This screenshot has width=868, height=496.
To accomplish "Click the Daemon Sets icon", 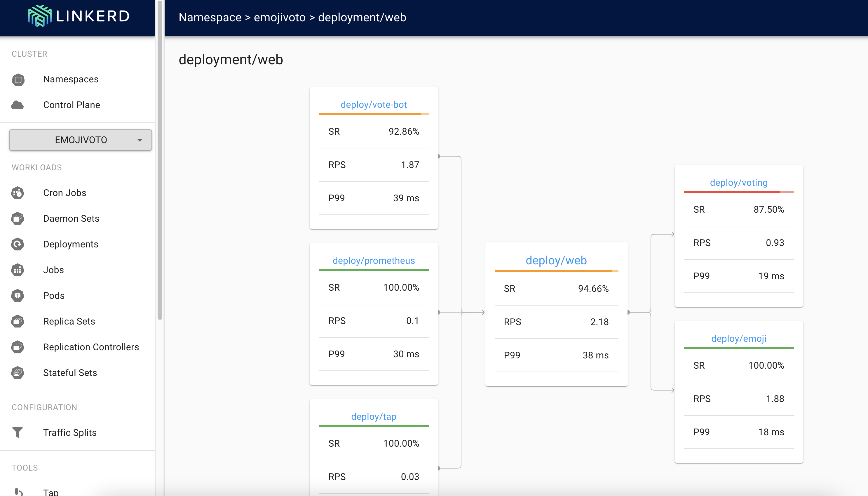I will (x=17, y=218).
